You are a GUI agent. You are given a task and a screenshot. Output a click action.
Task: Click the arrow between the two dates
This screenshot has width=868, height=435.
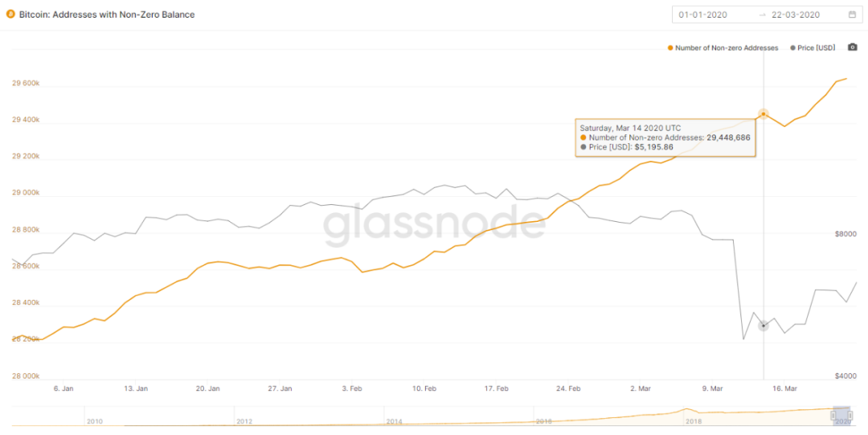point(762,14)
